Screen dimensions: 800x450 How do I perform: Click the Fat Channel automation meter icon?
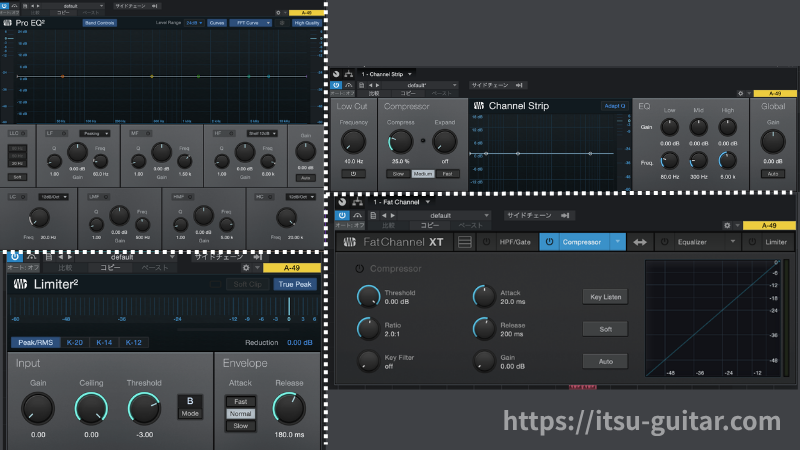point(358,215)
